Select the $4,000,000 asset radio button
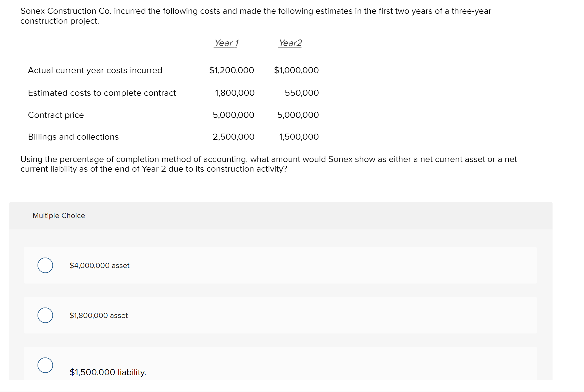Image resolution: width=584 pixels, height=392 pixels. pos(45,266)
